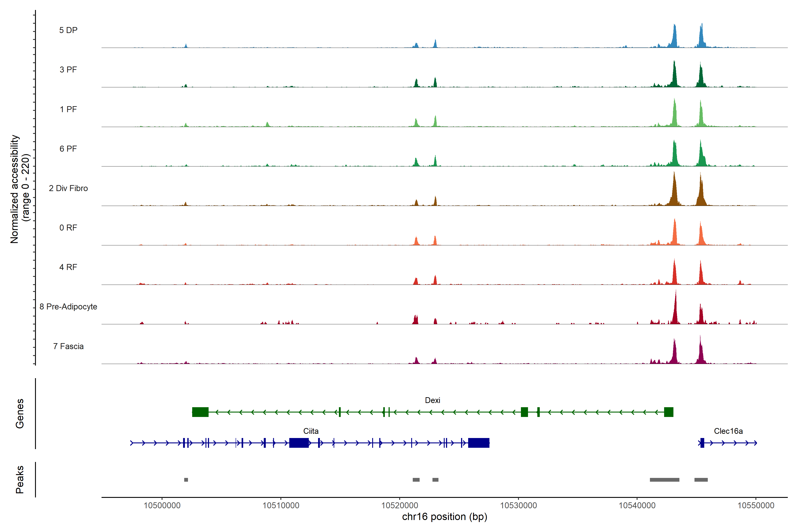Select the 5 DP track label

point(68,30)
